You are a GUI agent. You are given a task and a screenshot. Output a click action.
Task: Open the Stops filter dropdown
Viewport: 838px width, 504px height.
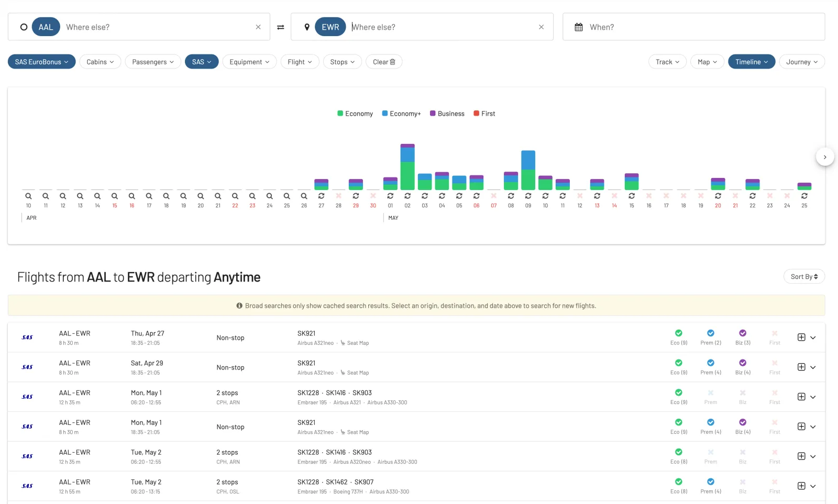[x=343, y=62]
